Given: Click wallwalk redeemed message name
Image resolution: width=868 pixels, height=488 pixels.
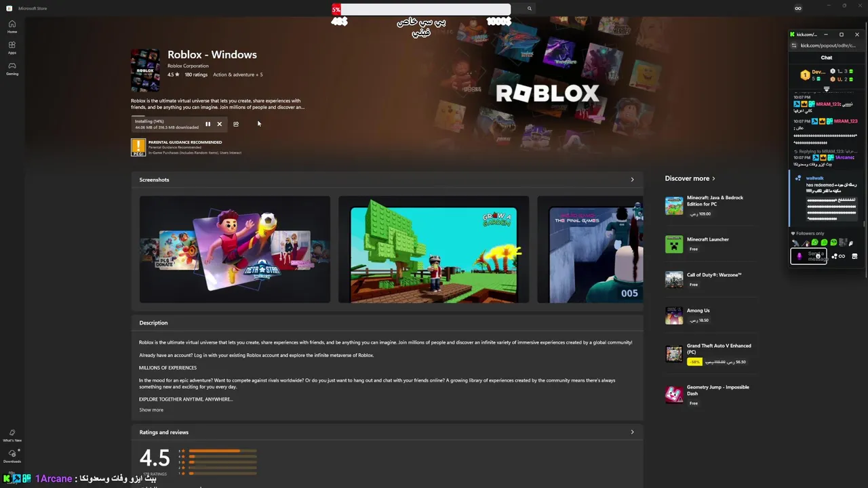Looking at the screenshot, I should pyautogui.click(x=814, y=178).
